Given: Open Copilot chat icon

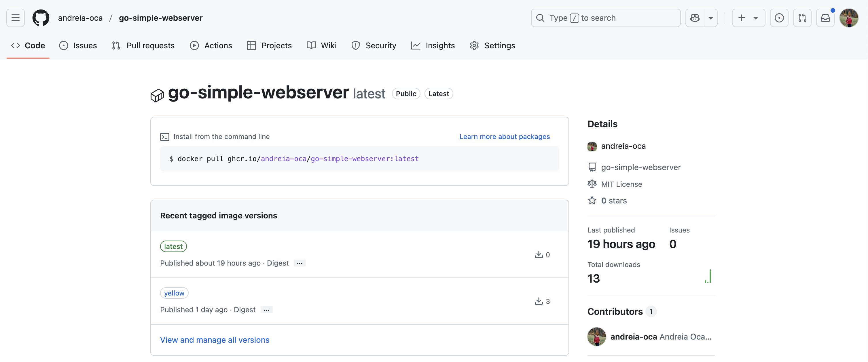Looking at the screenshot, I should pyautogui.click(x=695, y=18).
